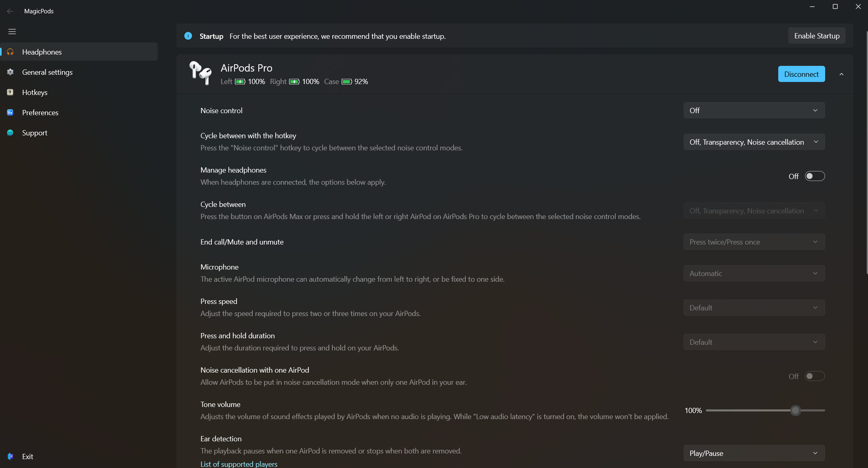The image size is (868, 468).
Task: Click the Tone volume slider handle
Action: pyautogui.click(x=795, y=411)
